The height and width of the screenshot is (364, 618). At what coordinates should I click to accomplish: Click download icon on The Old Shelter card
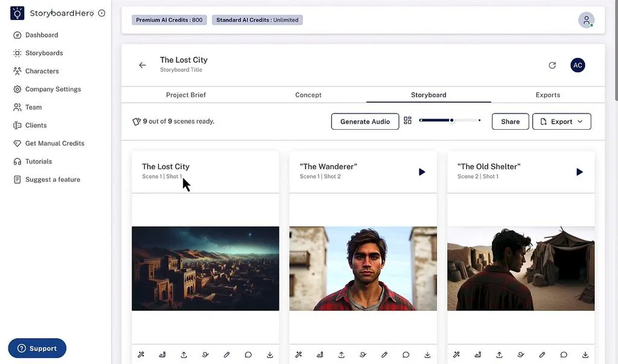point(585,354)
